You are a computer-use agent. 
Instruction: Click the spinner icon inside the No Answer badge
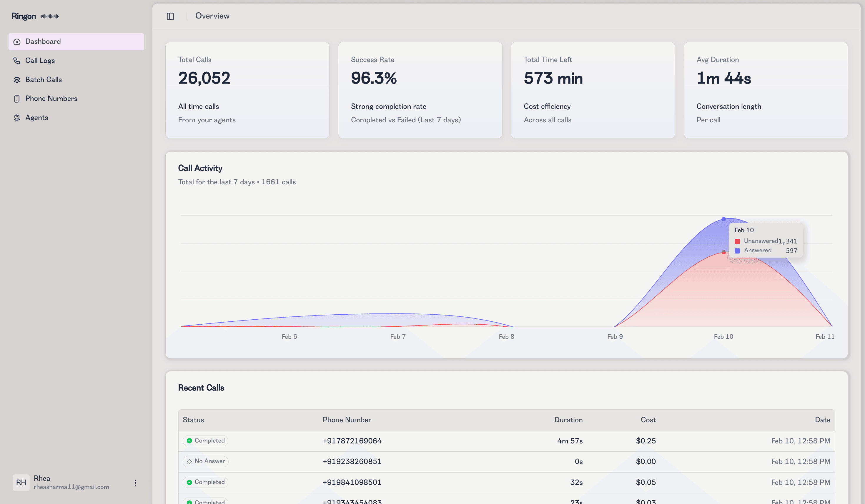point(189,461)
